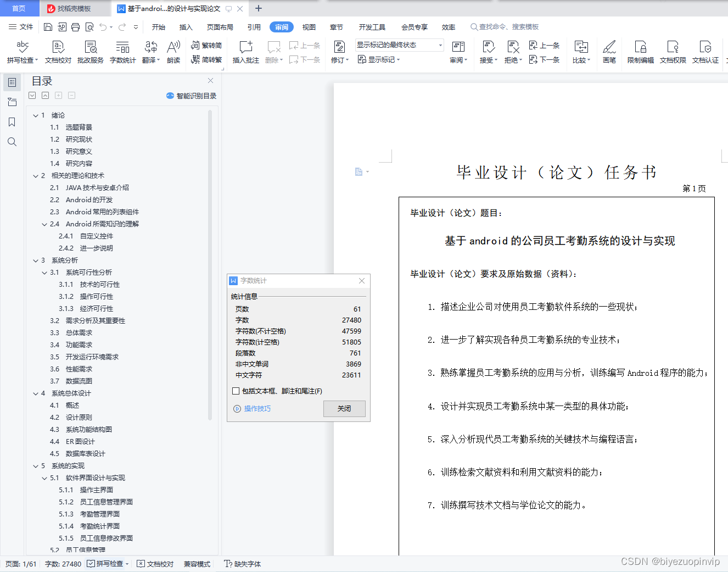Convert text with 简转繁

(206, 60)
